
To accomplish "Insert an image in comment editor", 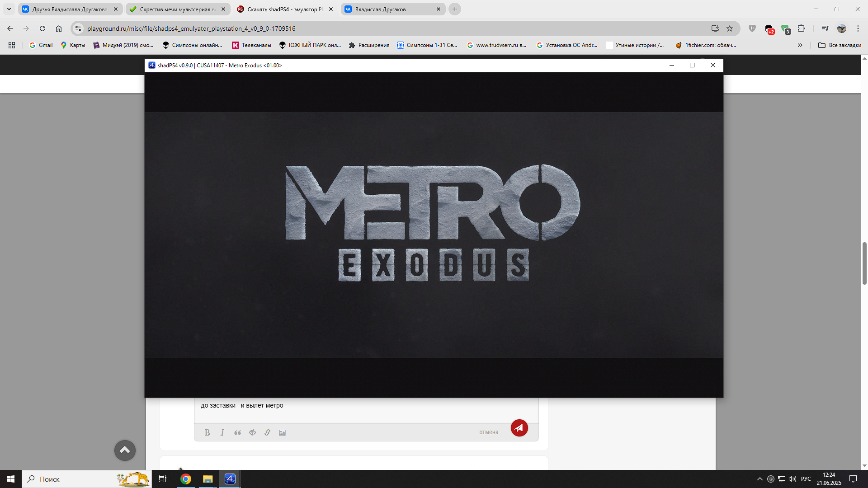I will click(x=282, y=432).
